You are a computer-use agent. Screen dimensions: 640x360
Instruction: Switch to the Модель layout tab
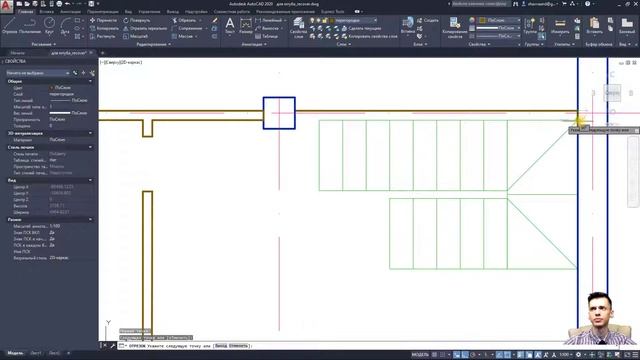tap(16, 353)
